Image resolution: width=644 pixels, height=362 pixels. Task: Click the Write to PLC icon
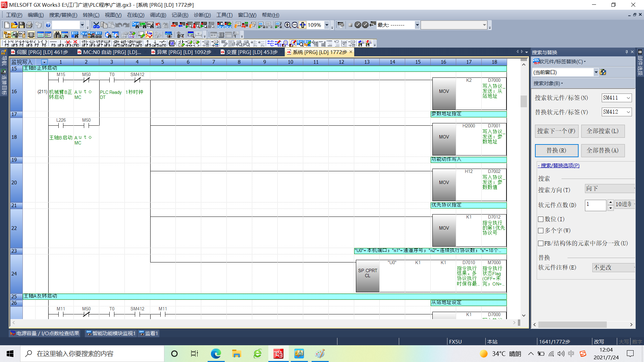pos(174,25)
